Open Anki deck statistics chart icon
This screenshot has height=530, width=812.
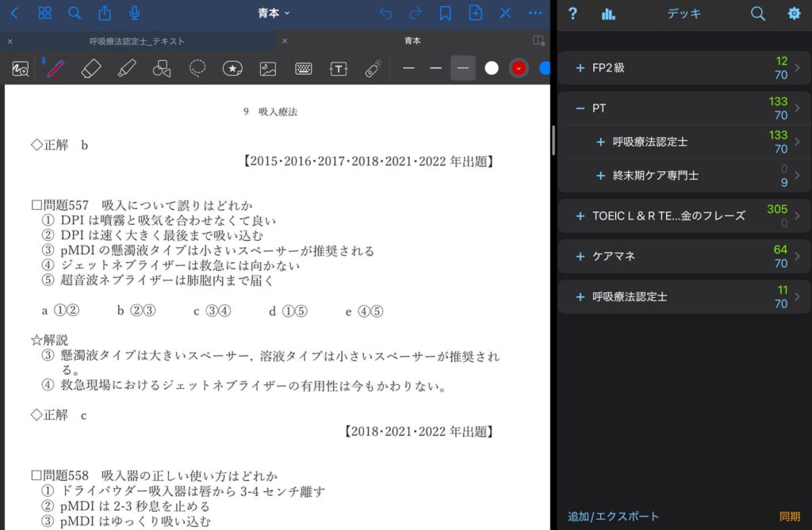608,13
